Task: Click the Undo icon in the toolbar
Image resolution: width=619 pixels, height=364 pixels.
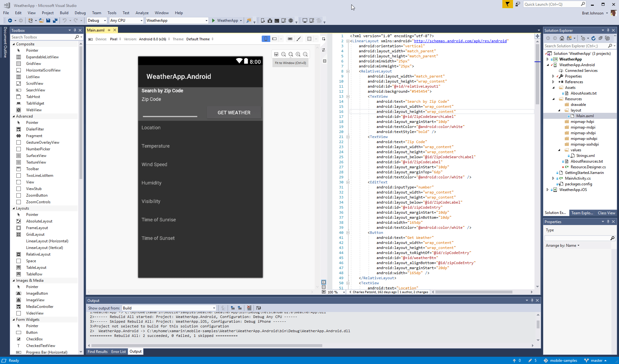Action: pyautogui.click(x=65, y=20)
